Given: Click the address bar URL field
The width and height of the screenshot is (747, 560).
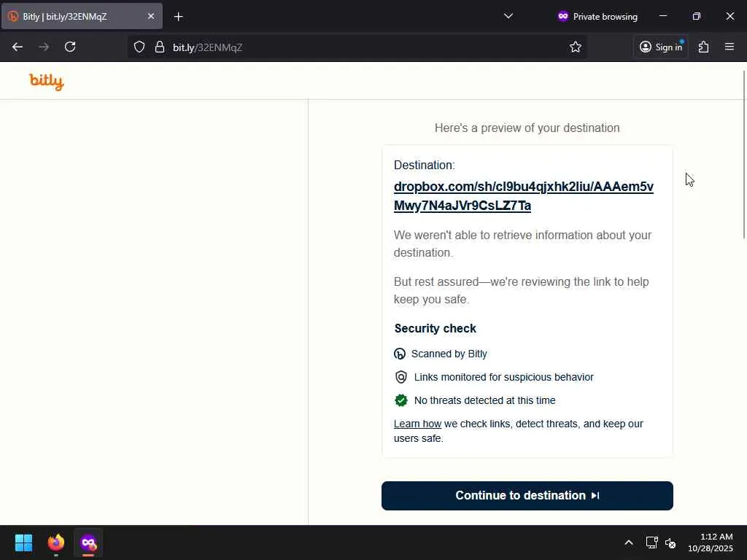Looking at the screenshot, I should click(x=357, y=47).
